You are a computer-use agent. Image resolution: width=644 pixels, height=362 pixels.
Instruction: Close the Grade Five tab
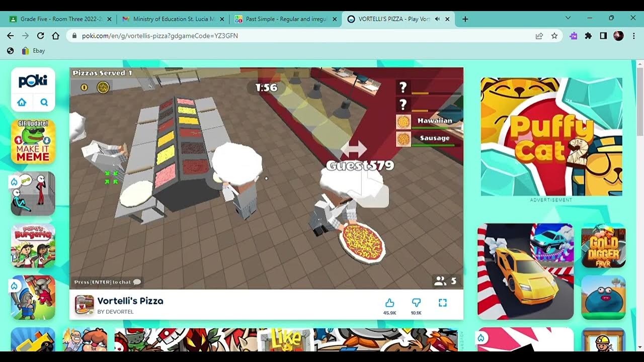(x=109, y=19)
